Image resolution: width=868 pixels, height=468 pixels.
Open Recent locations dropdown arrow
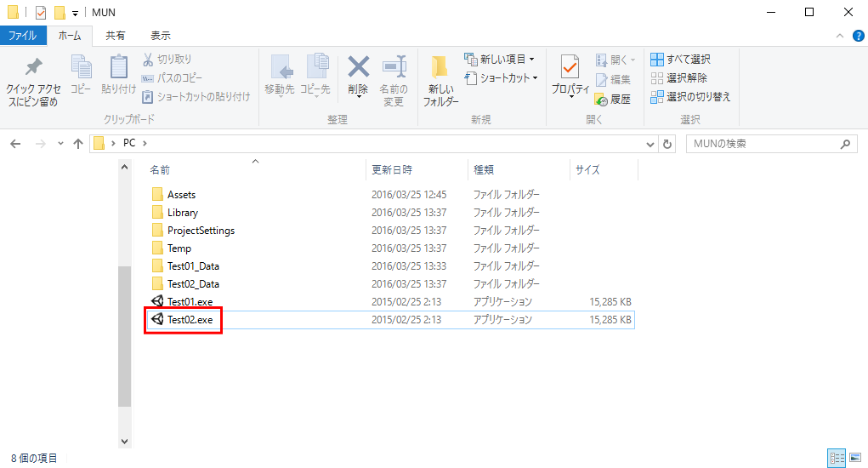click(60, 144)
